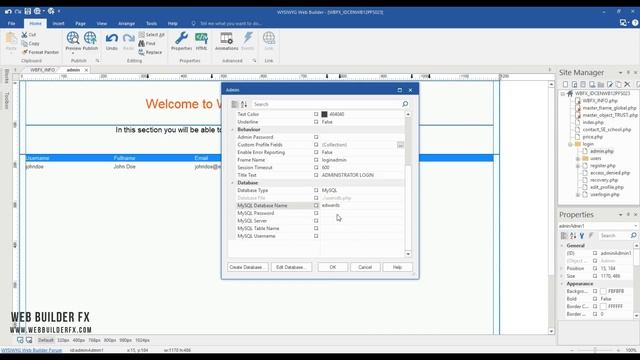Image resolution: width=640 pixels, height=360 pixels.
Task: Open the Events lightning icon
Action: click(x=248, y=38)
